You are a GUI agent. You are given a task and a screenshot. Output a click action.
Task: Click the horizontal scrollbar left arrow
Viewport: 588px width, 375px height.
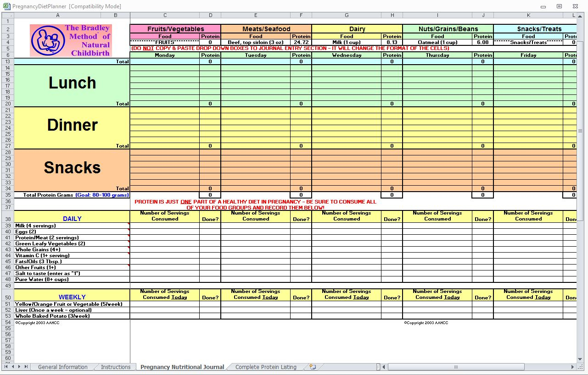point(385,367)
